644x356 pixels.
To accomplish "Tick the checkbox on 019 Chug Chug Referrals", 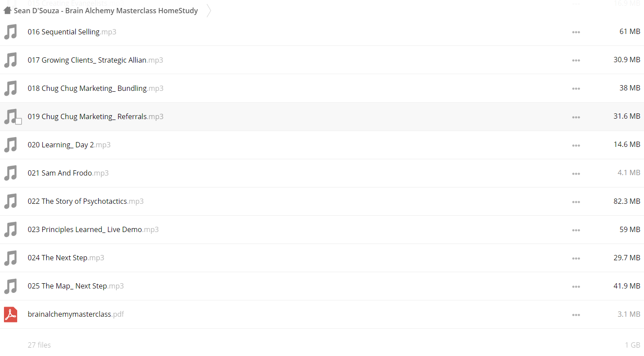I will tap(19, 121).
